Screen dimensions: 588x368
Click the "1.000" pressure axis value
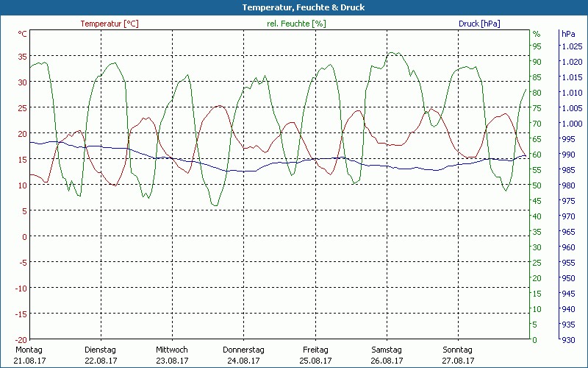click(573, 124)
